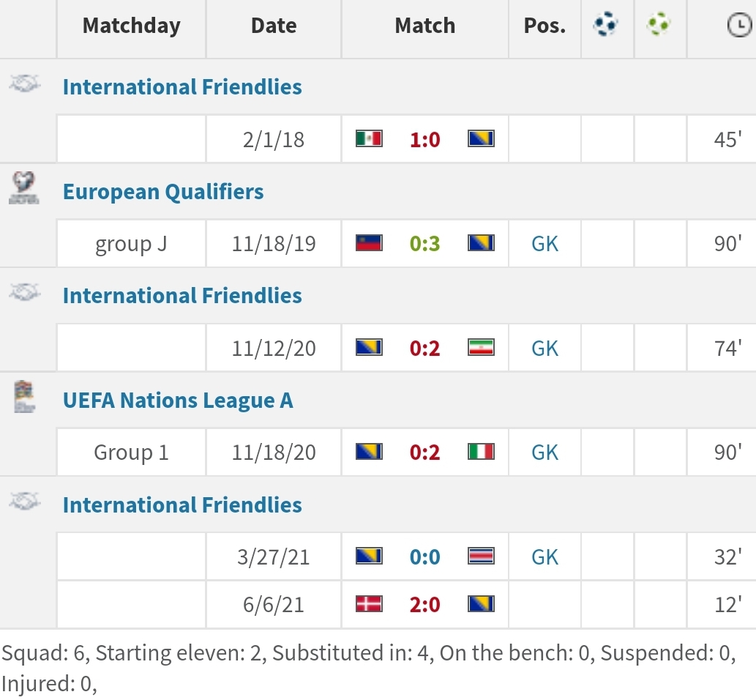Open the 0:0 match result report
The height and width of the screenshot is (700, 756).
[x=424, y=556]
